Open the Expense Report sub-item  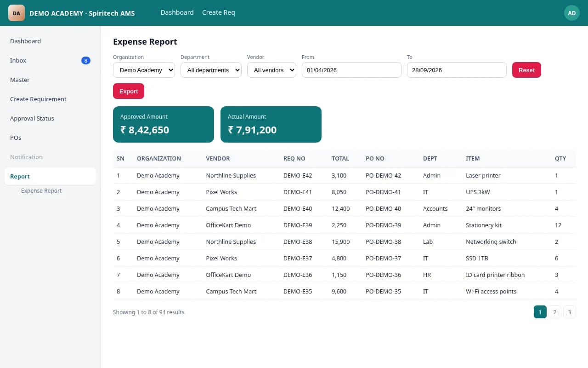click(x=41, y=190)
